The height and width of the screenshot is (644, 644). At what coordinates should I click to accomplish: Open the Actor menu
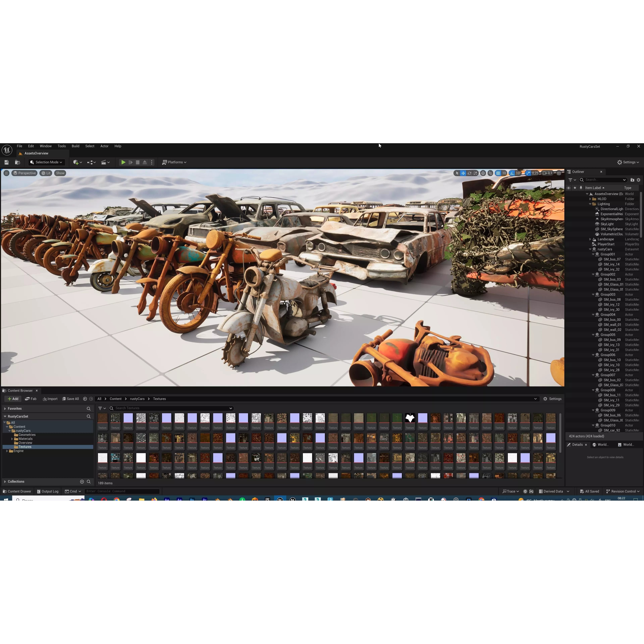point(104,146)
